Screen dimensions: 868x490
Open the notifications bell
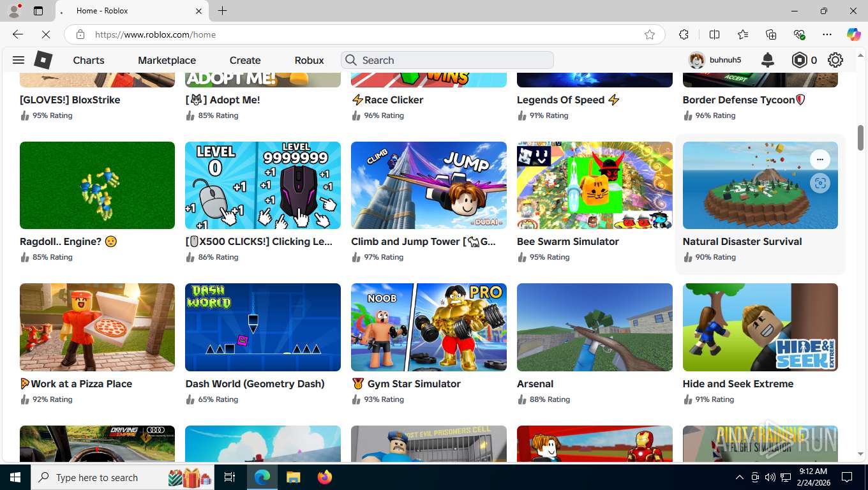point(768,60)
